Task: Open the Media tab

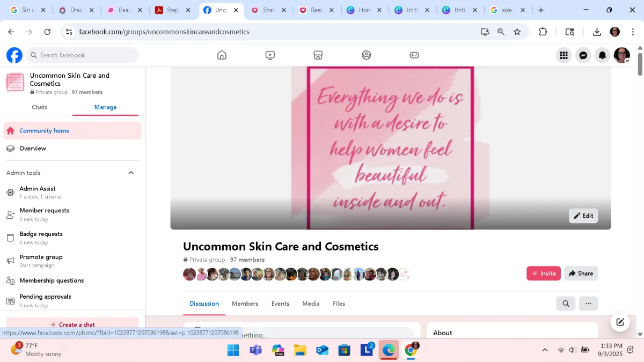Action: (x=311, y=304)
